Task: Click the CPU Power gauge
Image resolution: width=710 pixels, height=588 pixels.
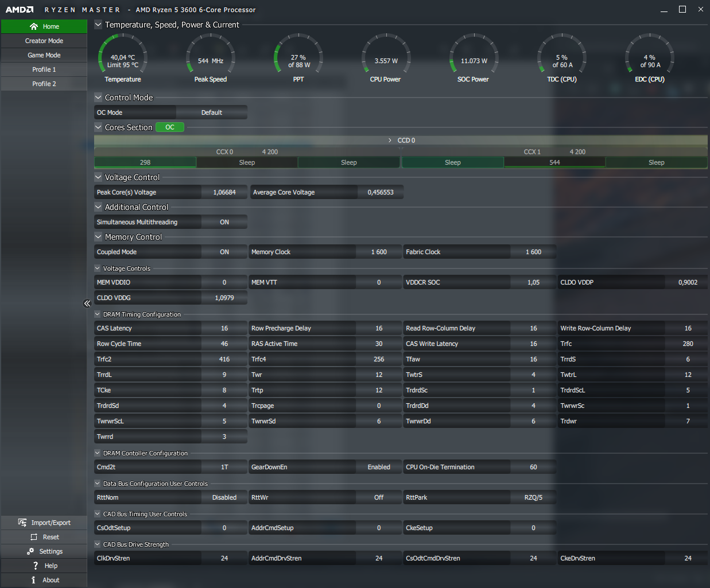Action: coord(386,54)
